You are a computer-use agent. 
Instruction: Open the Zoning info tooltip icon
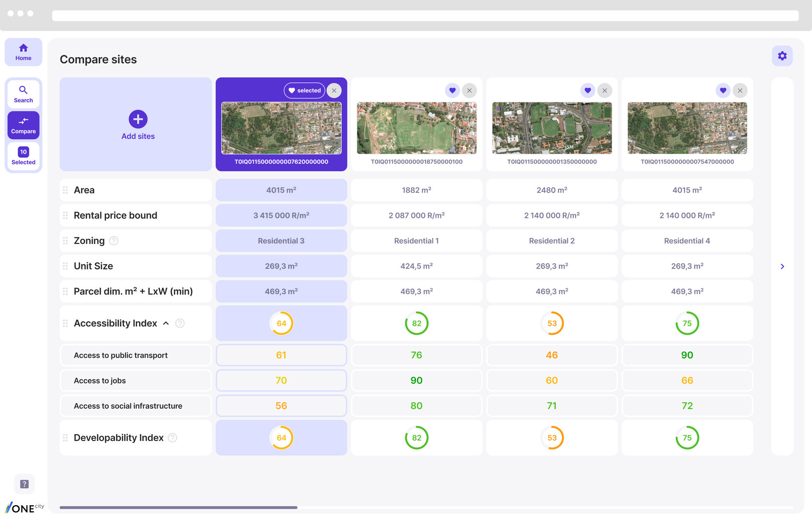click(114, 241)
